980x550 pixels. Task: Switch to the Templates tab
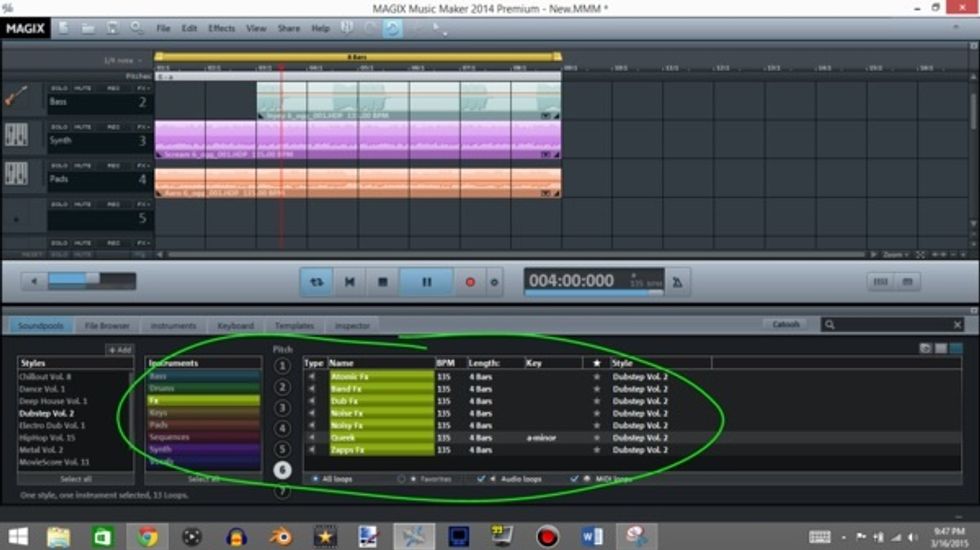coord(294,326)
